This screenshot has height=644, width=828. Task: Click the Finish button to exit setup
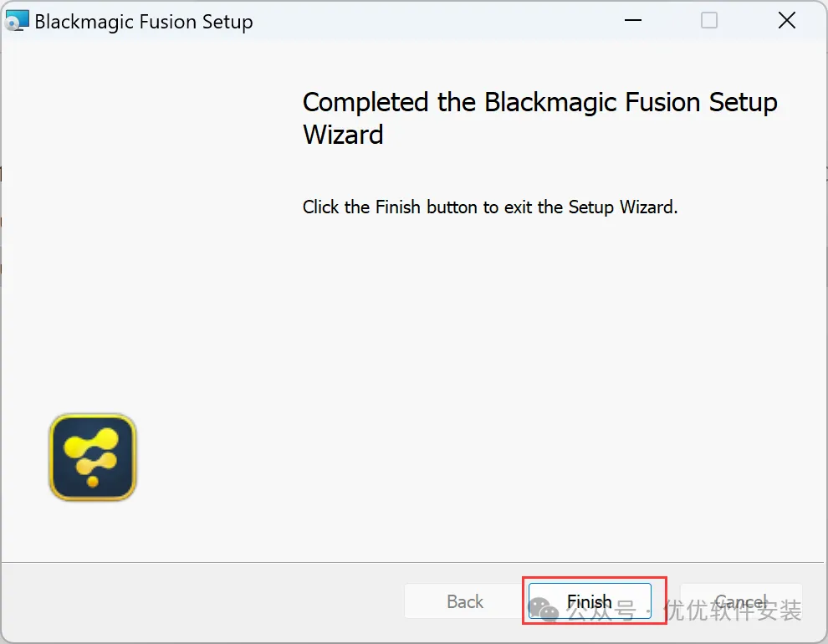point(590,601)
